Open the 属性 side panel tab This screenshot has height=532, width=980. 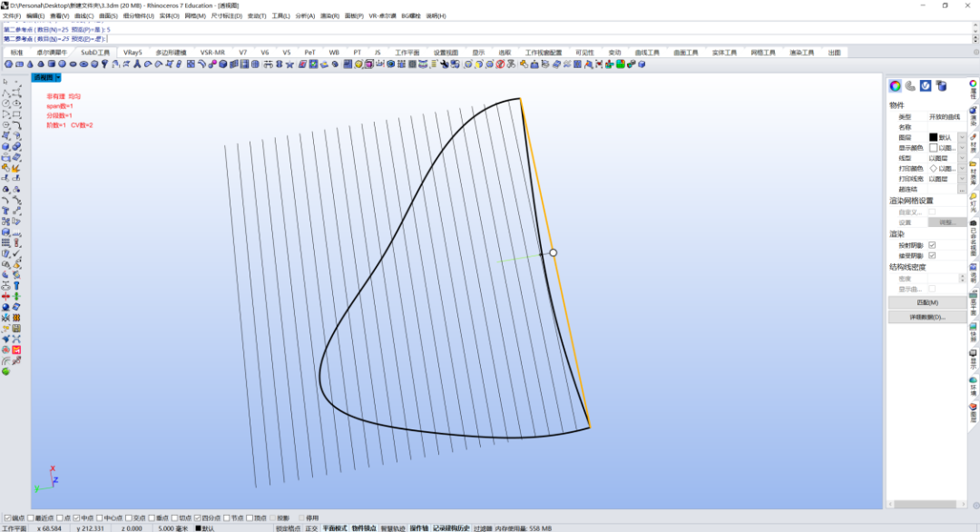click(973, 90)
